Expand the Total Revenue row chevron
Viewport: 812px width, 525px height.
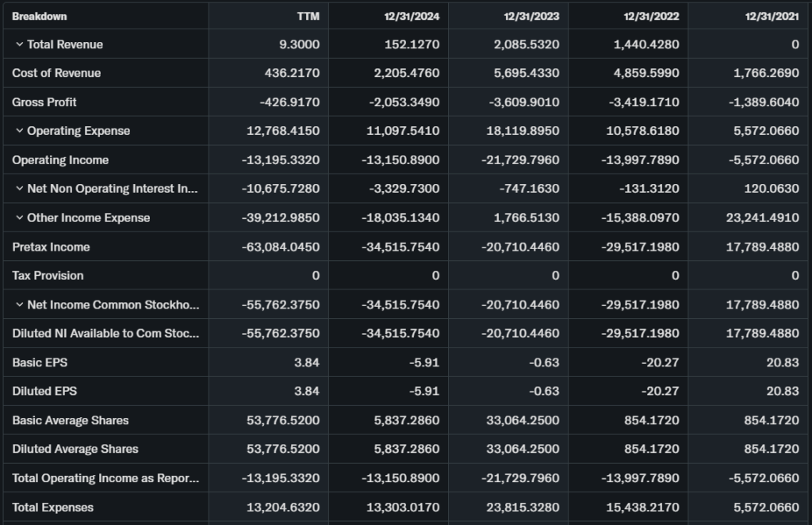coord(20,44)
